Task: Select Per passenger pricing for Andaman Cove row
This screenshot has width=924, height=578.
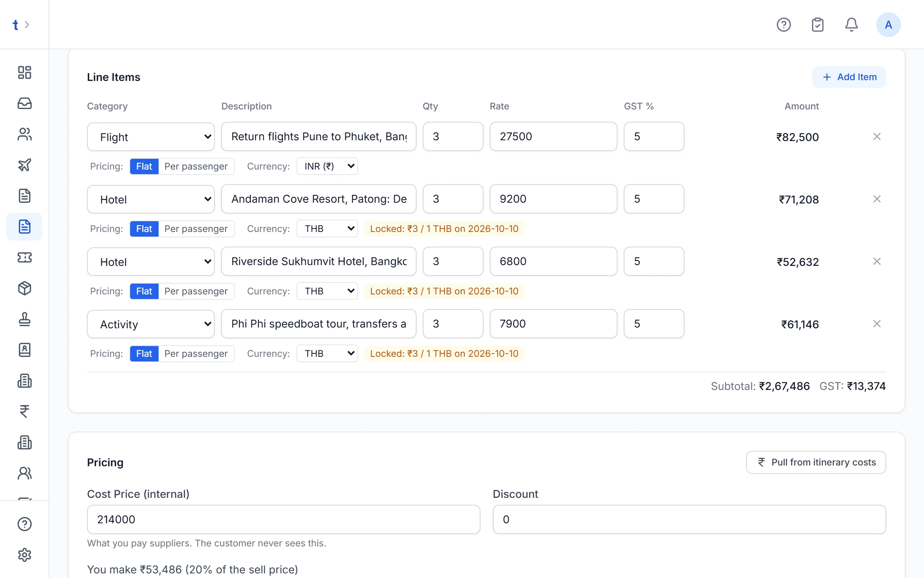Action: click(x=196, y=229)
